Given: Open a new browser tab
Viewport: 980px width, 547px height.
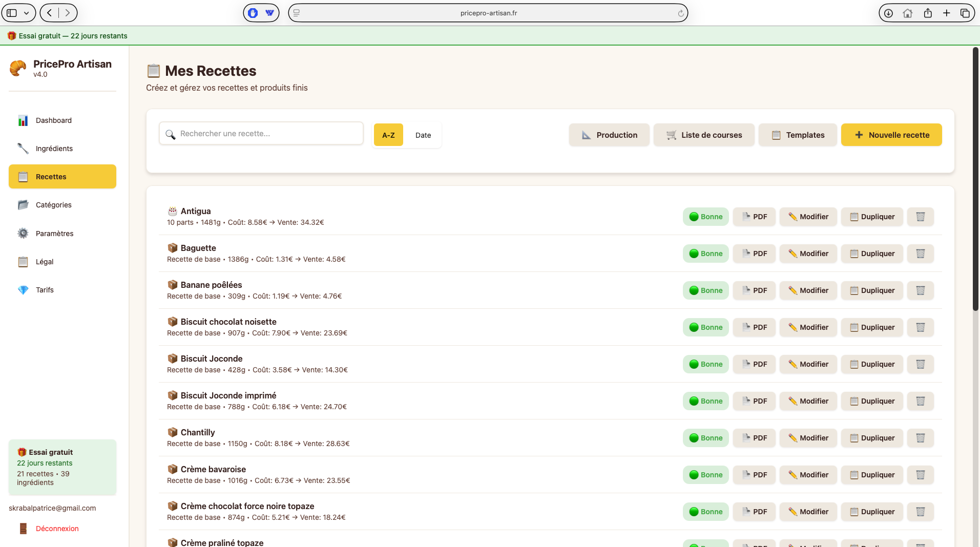Looking at the screenshot, I should click(x=947, y=13).
